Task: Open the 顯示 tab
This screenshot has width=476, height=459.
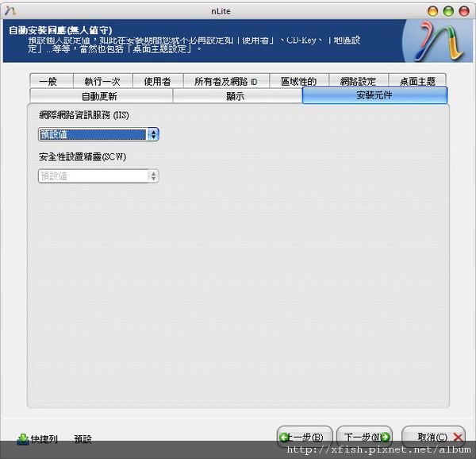Action: tap(237, 96)
